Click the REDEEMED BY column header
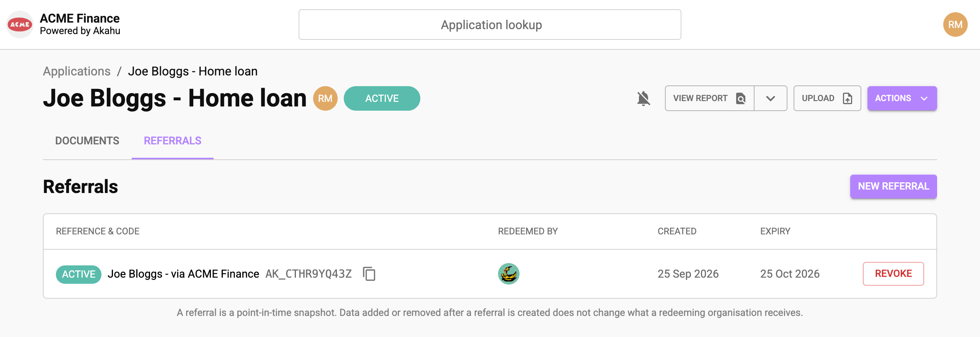980x337 pixels. point(528,231)
